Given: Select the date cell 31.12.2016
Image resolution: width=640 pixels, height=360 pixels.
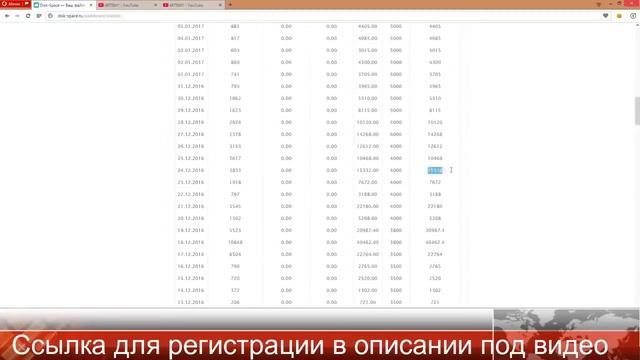Looking at the screenshot, I should coord(191,87).
